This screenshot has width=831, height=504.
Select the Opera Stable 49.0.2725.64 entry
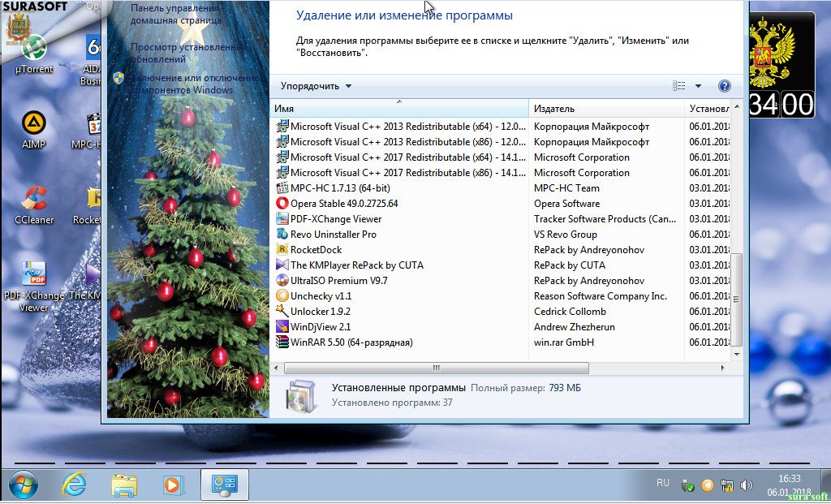tap(344, 204)
